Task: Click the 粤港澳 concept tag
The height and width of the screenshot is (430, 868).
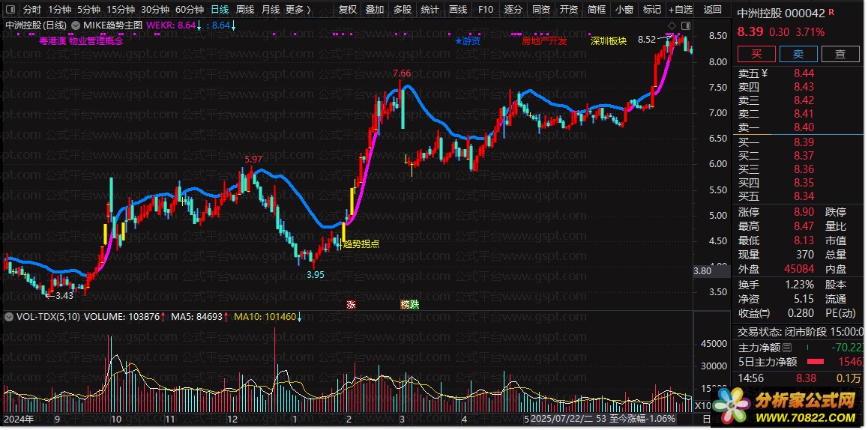Action: [x=52, y=40]
